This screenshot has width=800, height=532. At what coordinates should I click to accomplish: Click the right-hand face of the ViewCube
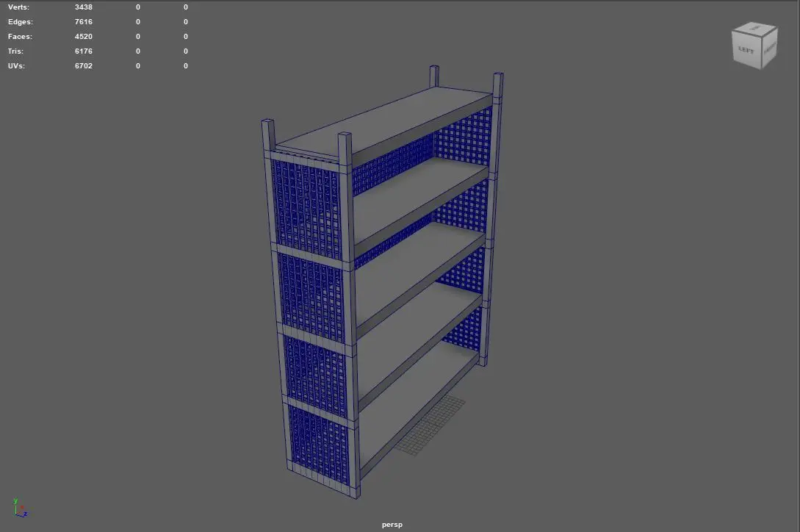click(x=769, y=48)
